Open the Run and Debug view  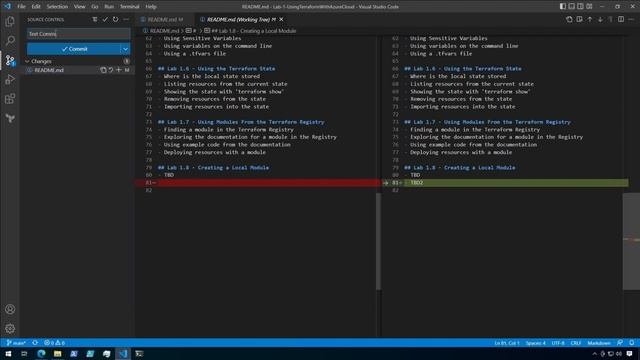10,80
